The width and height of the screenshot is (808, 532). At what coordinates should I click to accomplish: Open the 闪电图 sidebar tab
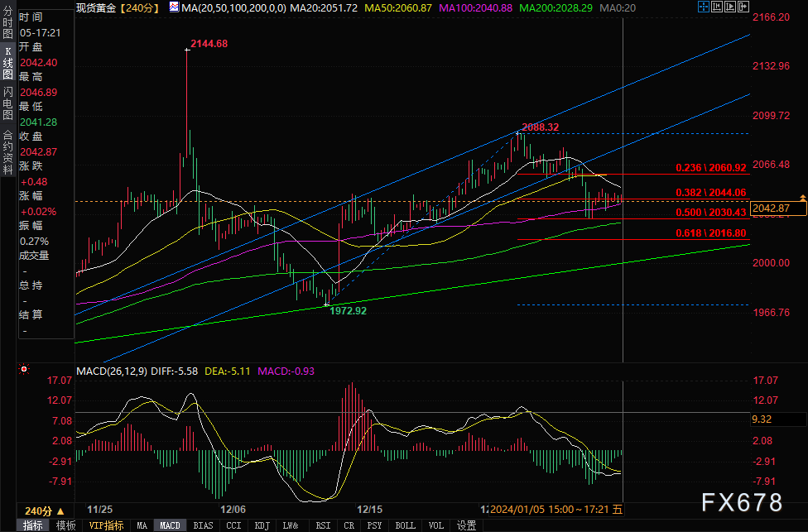(7, 103)
